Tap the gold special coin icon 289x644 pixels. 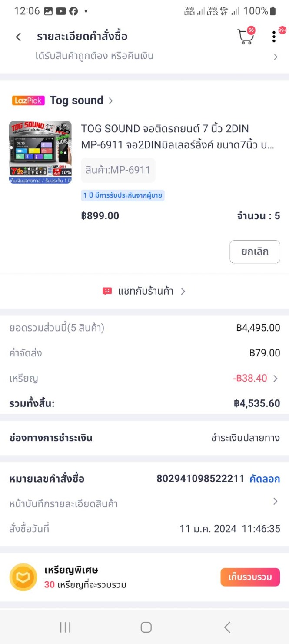tap(23, 577)
